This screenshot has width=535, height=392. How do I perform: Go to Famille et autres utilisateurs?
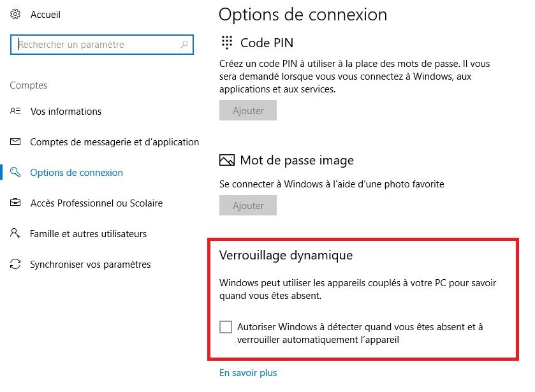[88, 233]
